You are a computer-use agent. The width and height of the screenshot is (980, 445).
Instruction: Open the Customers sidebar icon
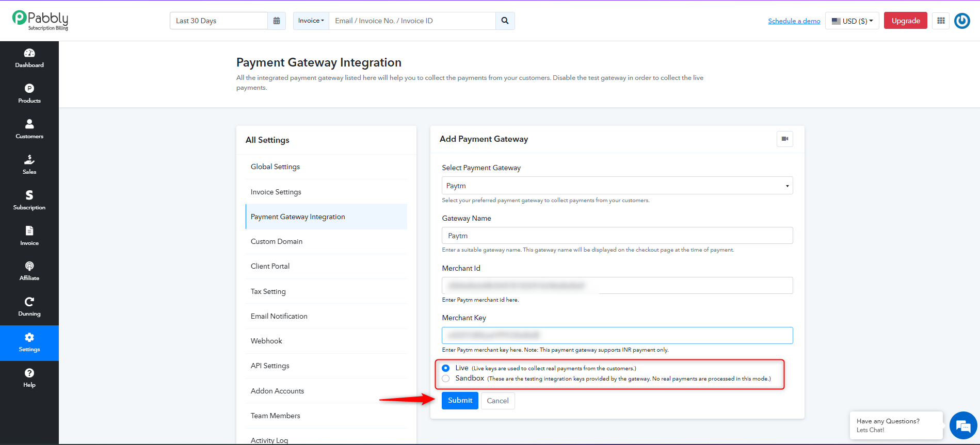click(x=29, y=129)
